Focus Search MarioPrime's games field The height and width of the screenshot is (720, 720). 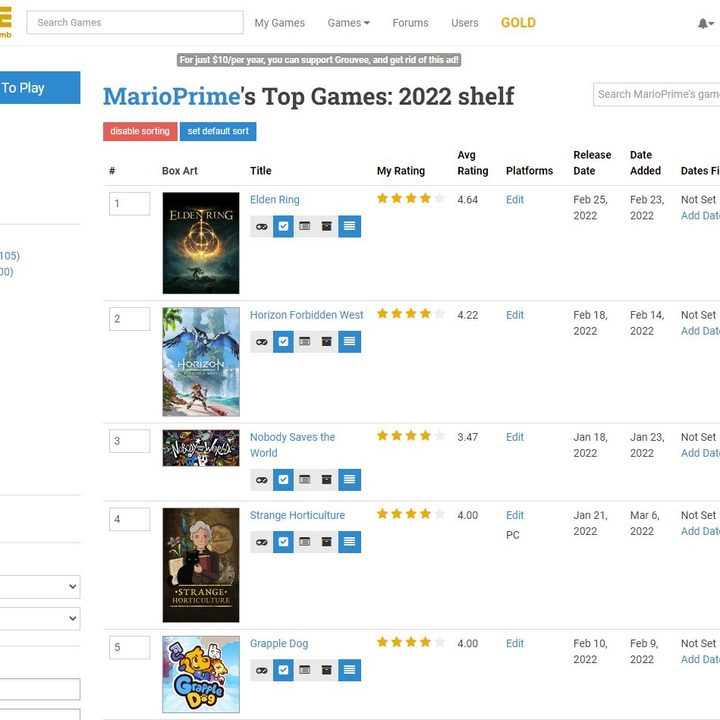pos(657,95)
